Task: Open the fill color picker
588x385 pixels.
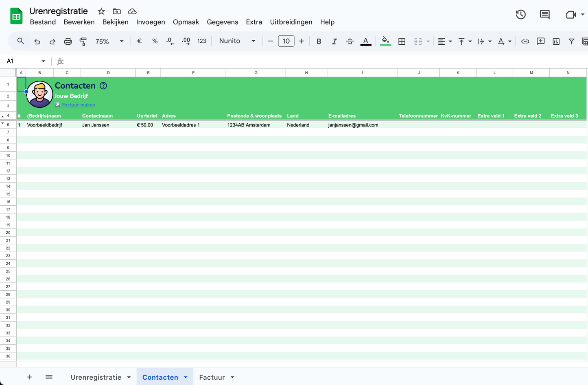Action: click(385, 41)
